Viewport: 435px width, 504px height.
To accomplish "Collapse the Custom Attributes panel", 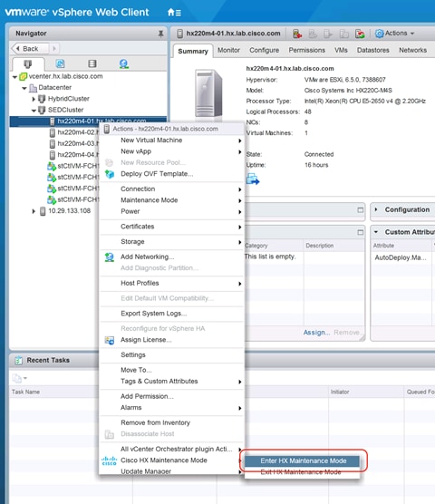I will (376, 232).
